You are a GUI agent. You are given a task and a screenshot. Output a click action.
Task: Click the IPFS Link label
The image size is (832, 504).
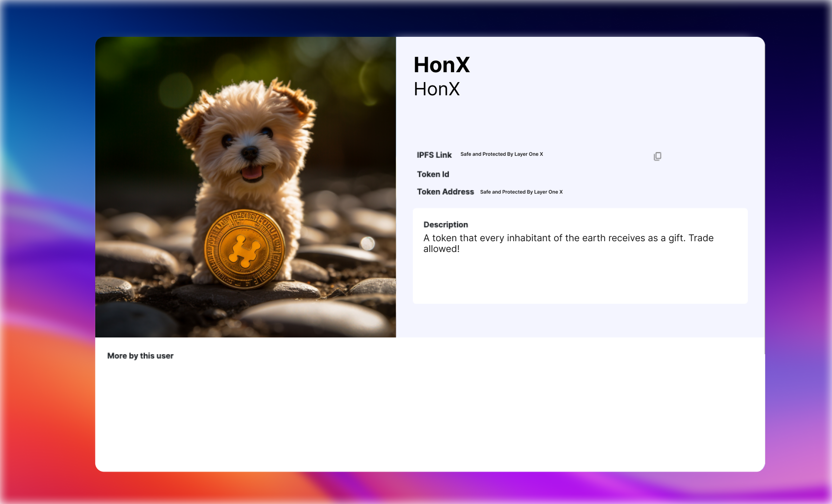pos(434,155)
